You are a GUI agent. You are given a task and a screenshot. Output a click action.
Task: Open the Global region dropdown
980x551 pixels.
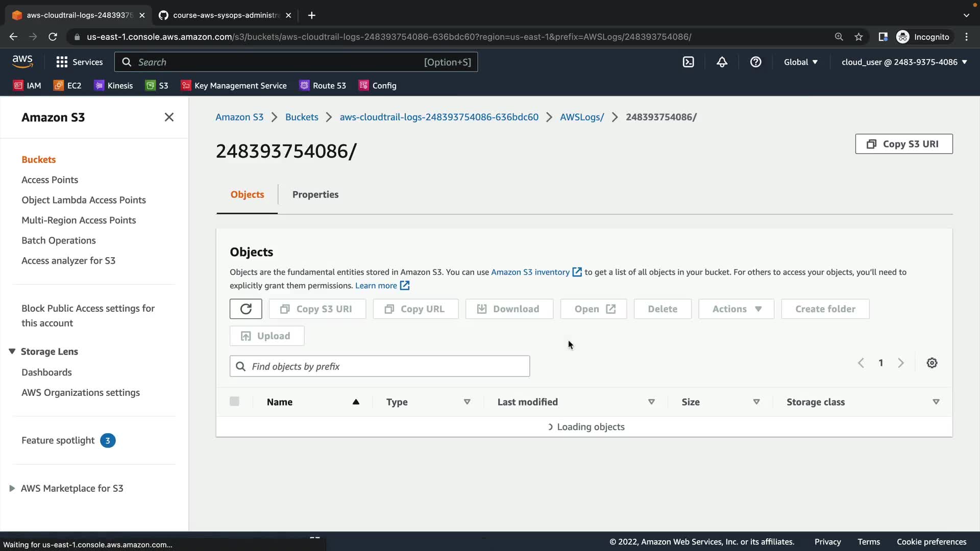tap(800, 62)
